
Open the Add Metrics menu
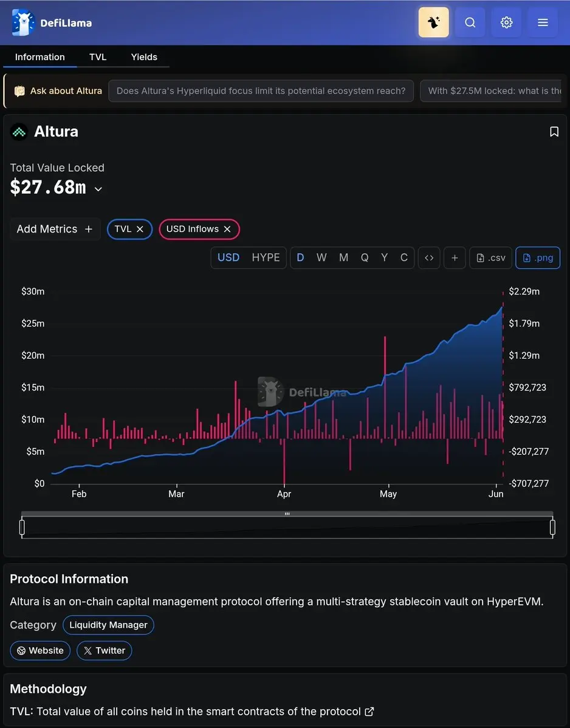click(x=55, y=229)
